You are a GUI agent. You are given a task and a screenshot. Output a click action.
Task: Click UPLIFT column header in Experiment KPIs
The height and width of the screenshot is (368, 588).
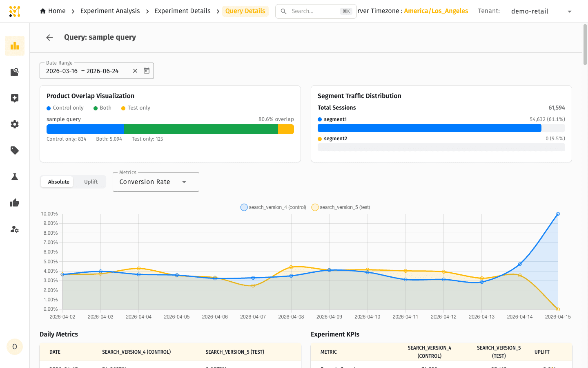pos(542,352)
